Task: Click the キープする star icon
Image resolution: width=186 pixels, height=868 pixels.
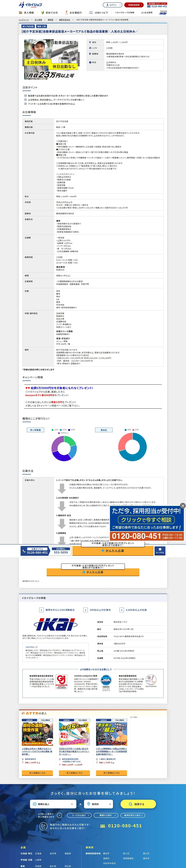Action: pos(160,551)
